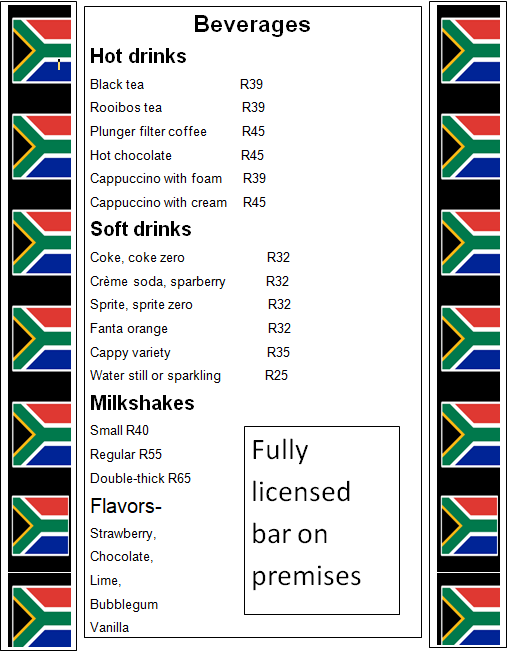Click the top-right South African flag image
Viewport: 507px width, 657px height.
tap(471, 50)
